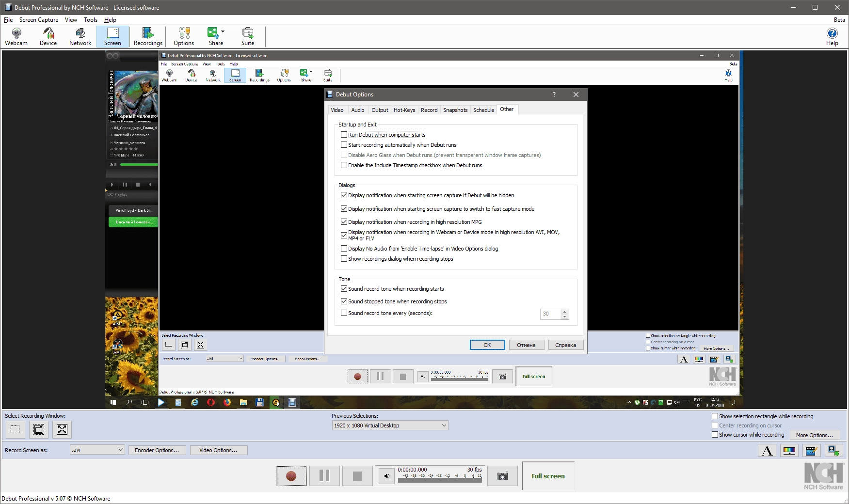Select the Network camera source
Viewport: 849px width, 504px height.
pos(80,36)
